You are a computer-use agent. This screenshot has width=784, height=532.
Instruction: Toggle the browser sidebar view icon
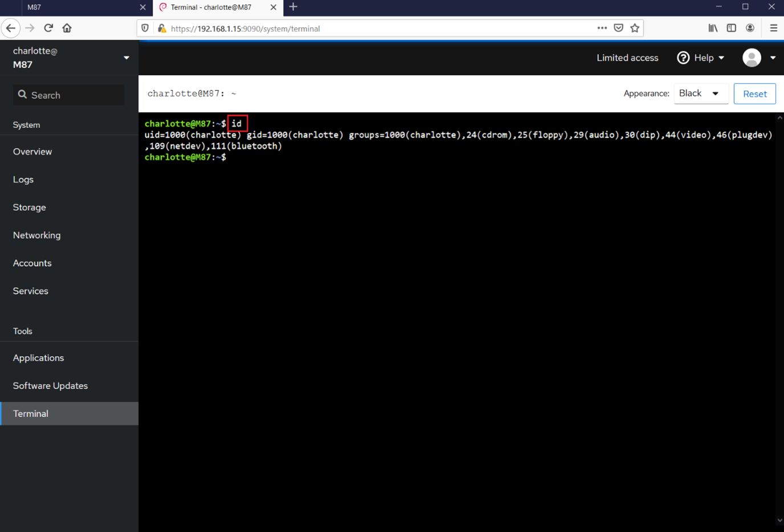(731, 28)
